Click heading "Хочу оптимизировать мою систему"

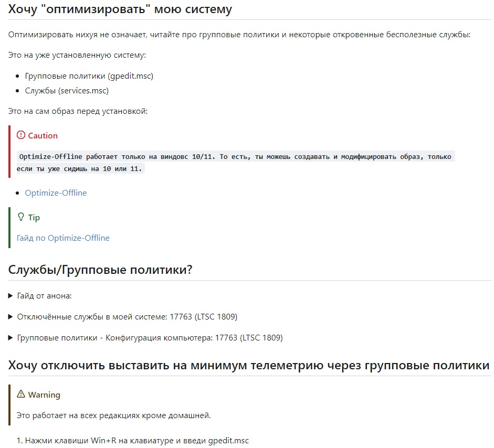pos(120,9)
